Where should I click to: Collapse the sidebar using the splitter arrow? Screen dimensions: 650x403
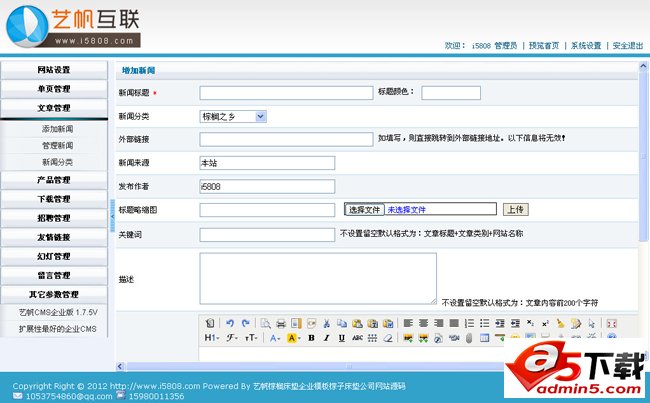(x=112, y=209)
